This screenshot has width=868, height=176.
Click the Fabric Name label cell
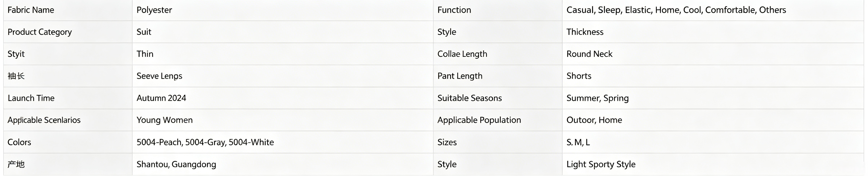[68, 10]
